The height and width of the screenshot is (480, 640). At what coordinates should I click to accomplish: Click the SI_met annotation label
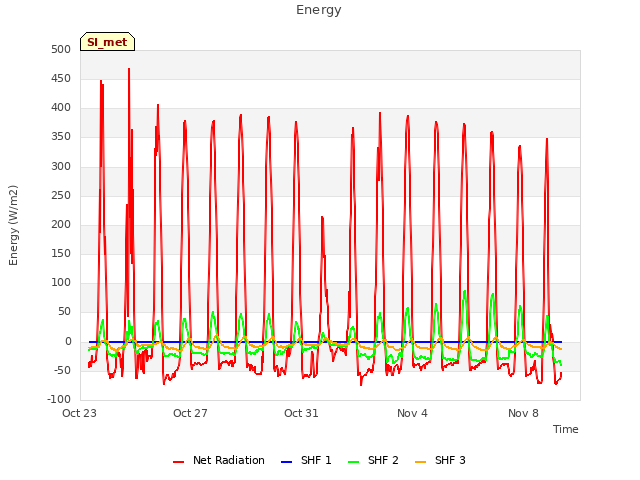pos(107,42)
